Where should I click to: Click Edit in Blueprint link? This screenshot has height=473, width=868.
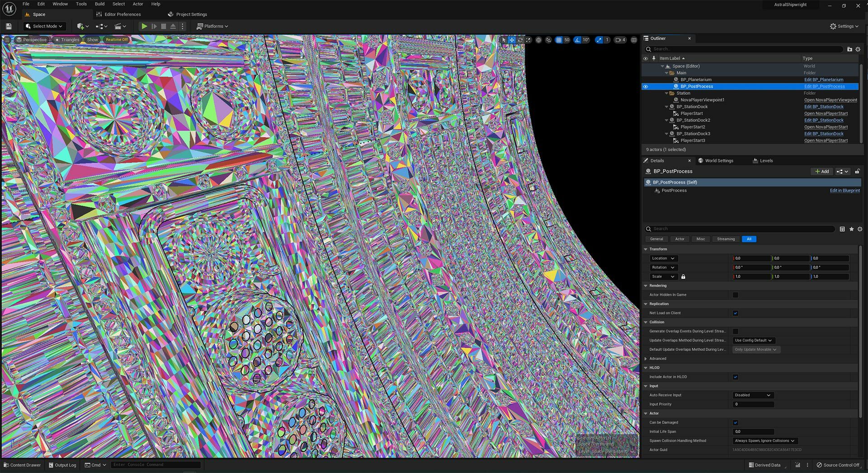click(x=844, y=191)
